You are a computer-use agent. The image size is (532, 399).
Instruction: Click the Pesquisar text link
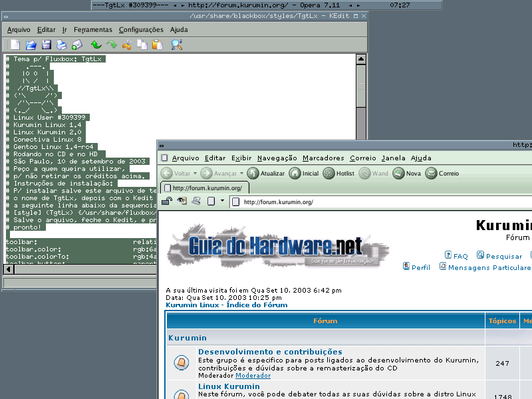coord(504,257)
